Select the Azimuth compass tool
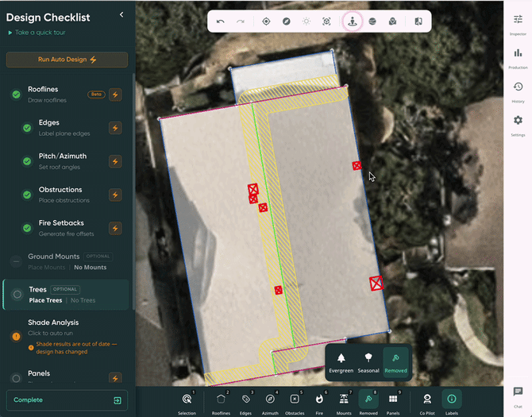Screen dimensions: 532x417 pos(270,399)
